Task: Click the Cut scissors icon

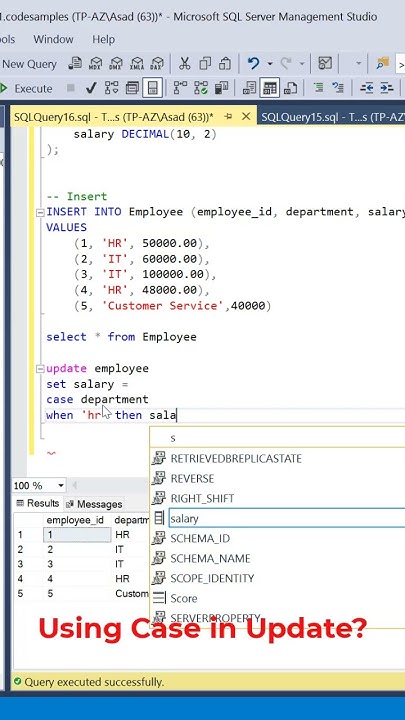Action: [185, 63]
